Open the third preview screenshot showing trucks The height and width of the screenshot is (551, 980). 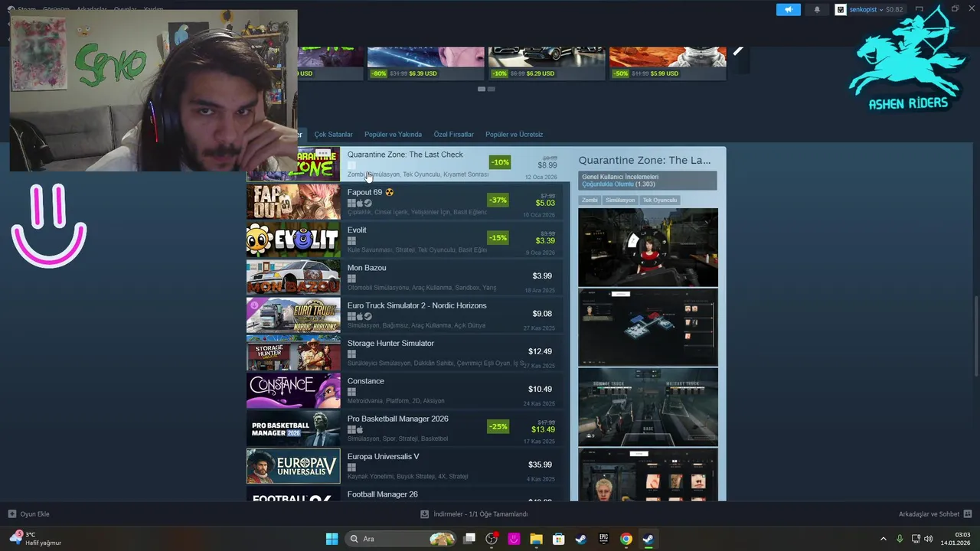(648, 407)
